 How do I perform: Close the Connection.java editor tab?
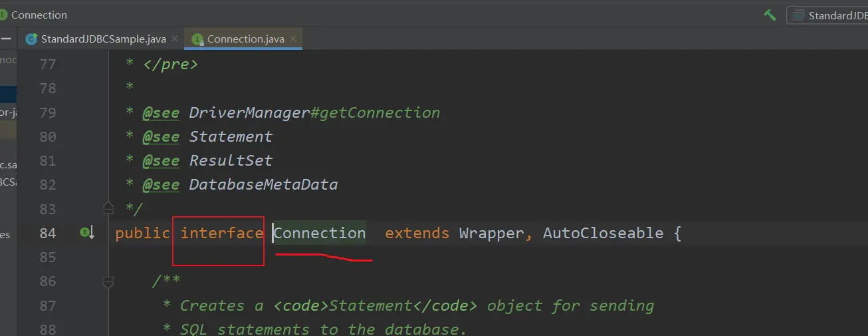[x=293, y=39]
